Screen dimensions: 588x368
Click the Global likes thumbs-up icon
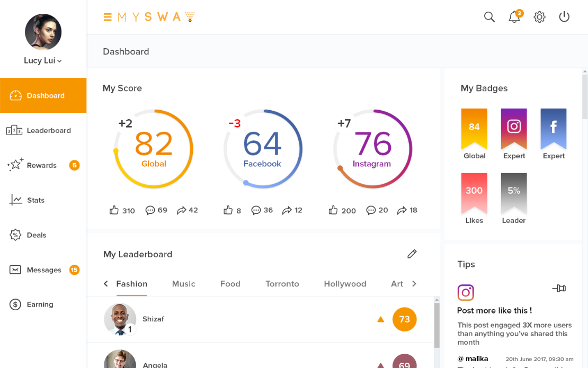tap(114, 210)
